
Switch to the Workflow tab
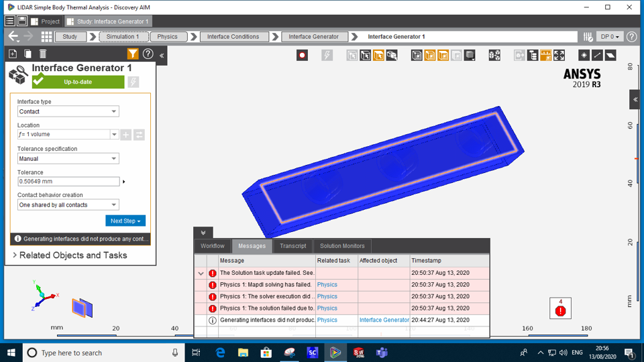pyautogui.click(x=213, y=246)
